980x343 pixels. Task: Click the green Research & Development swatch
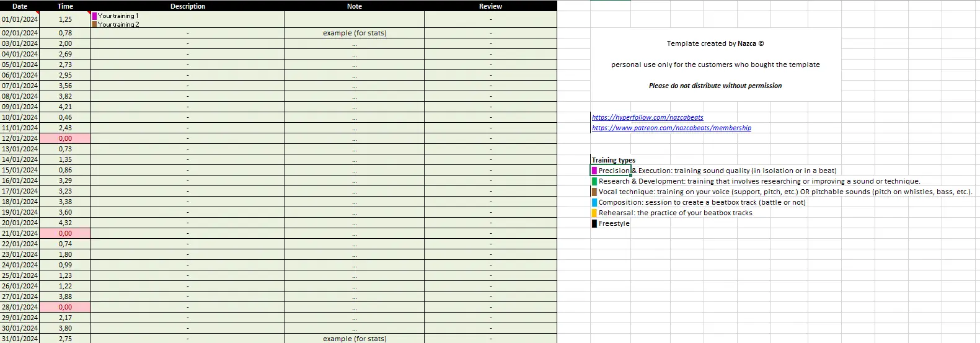click(594, 181)
